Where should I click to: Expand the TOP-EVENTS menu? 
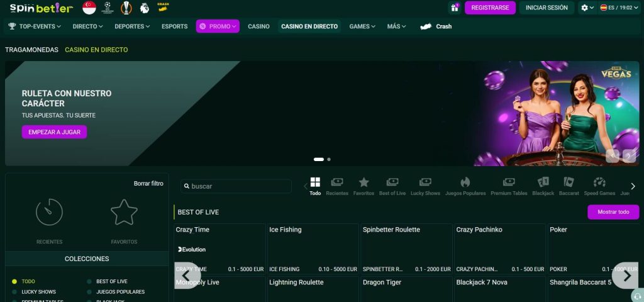(35, 26)
